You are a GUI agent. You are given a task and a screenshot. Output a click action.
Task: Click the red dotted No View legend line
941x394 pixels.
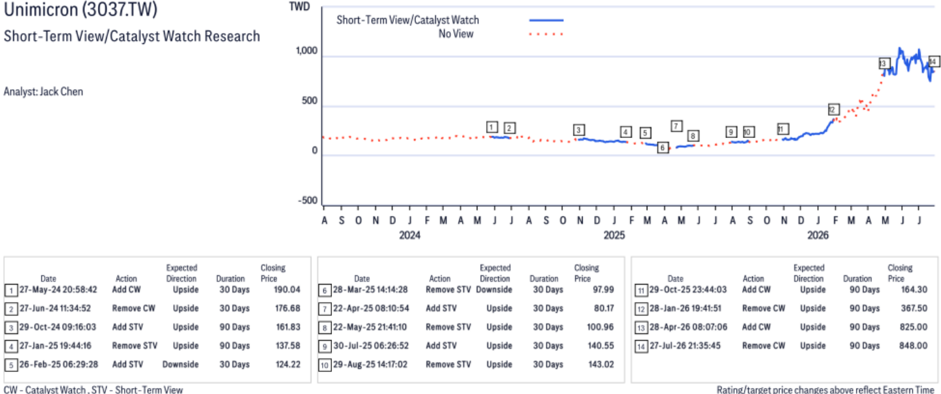pos(546,34)
